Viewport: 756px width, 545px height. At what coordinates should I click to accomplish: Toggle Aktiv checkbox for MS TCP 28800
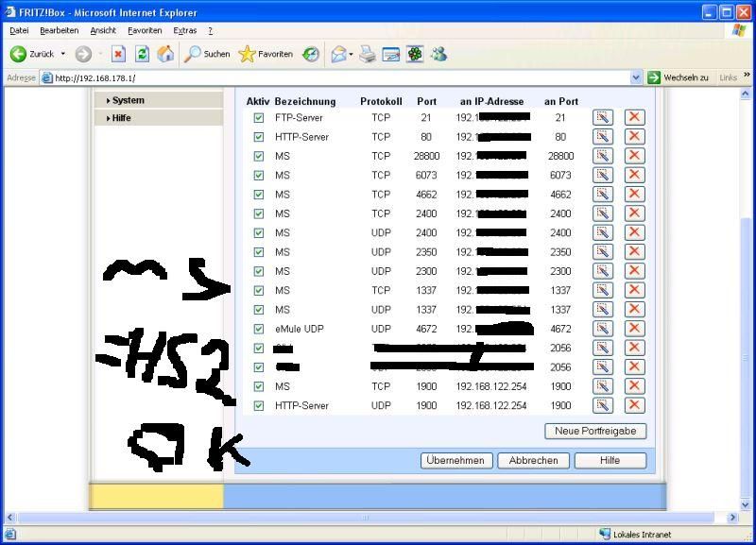259,156
